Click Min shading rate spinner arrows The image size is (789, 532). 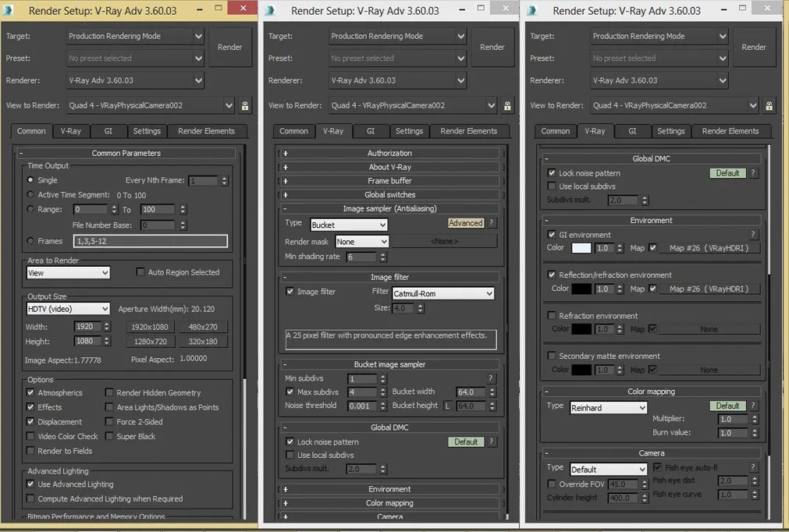pos(383,257)
